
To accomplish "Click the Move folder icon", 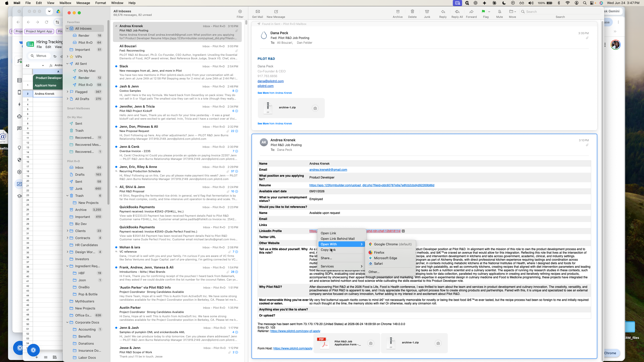I will (x=511, y=12).
